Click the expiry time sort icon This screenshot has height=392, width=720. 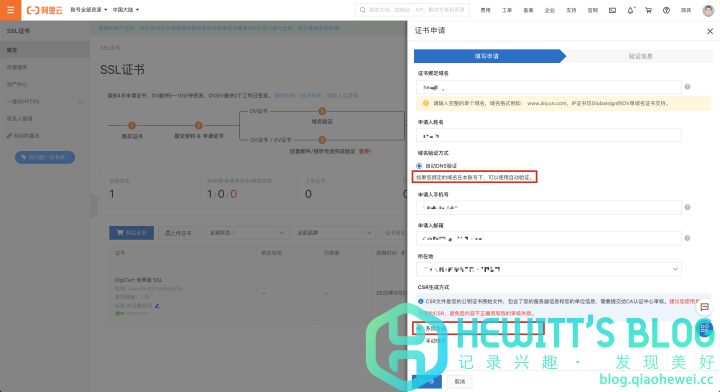[x=403, y=253]
